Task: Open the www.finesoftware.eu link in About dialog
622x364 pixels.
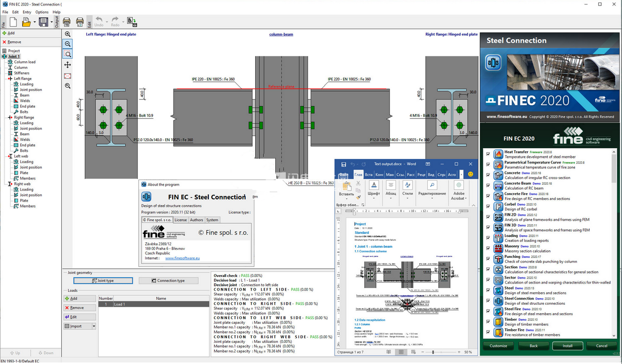Action: coord(182,258)
